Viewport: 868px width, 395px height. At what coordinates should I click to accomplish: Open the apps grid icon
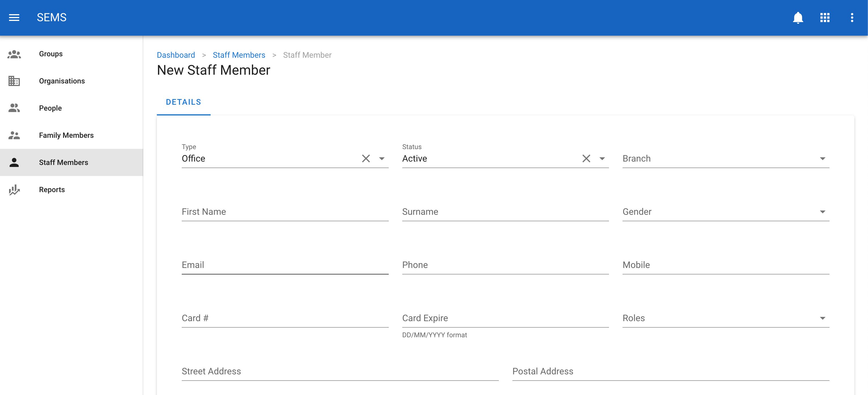(824, 18)
